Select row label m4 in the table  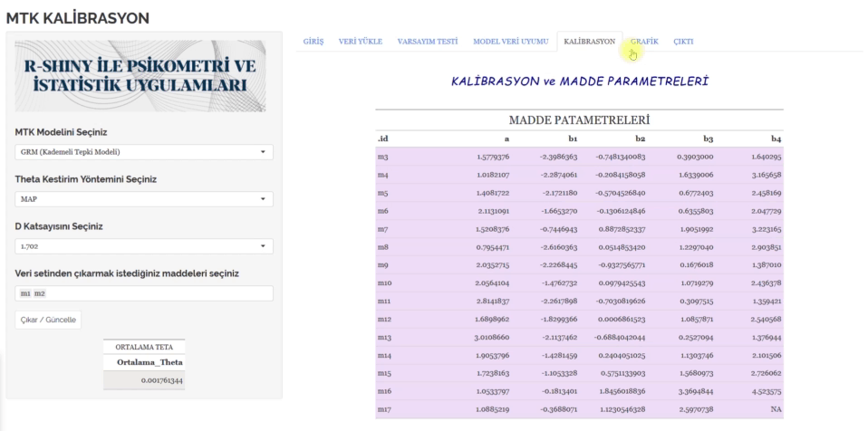[x=382, y=175]
